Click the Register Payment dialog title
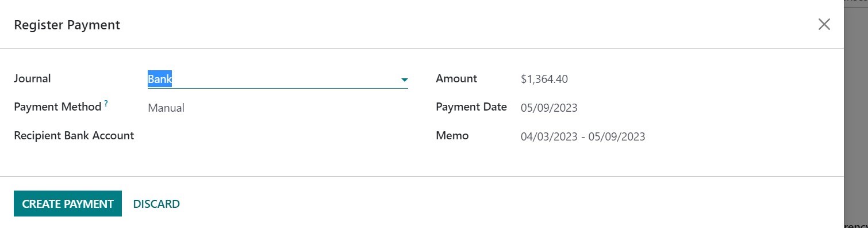868x228 pixels. tap(67, 25)
